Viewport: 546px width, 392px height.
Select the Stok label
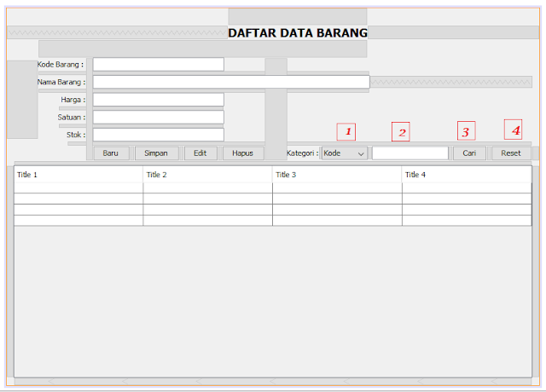(76, 135)
